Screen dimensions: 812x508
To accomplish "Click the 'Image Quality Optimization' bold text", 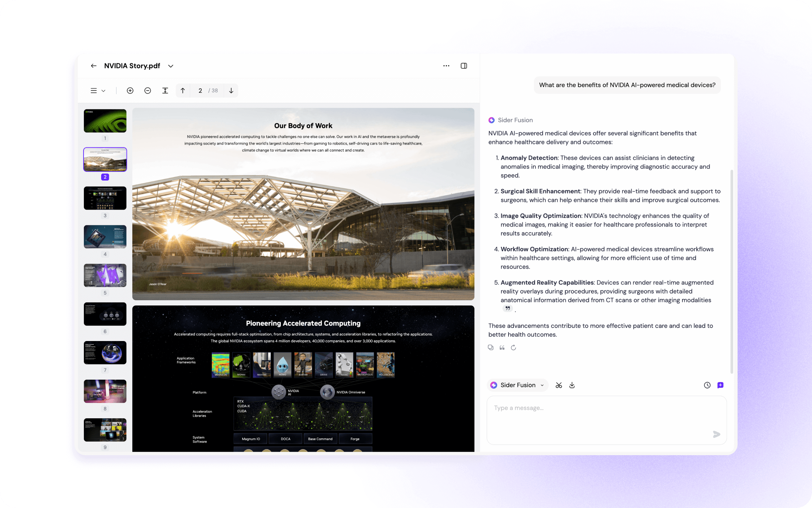I will coord(541,216).
